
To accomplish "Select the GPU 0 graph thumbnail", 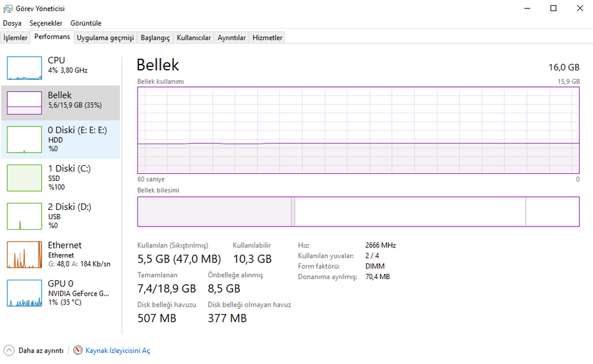I will click(24, 293).
